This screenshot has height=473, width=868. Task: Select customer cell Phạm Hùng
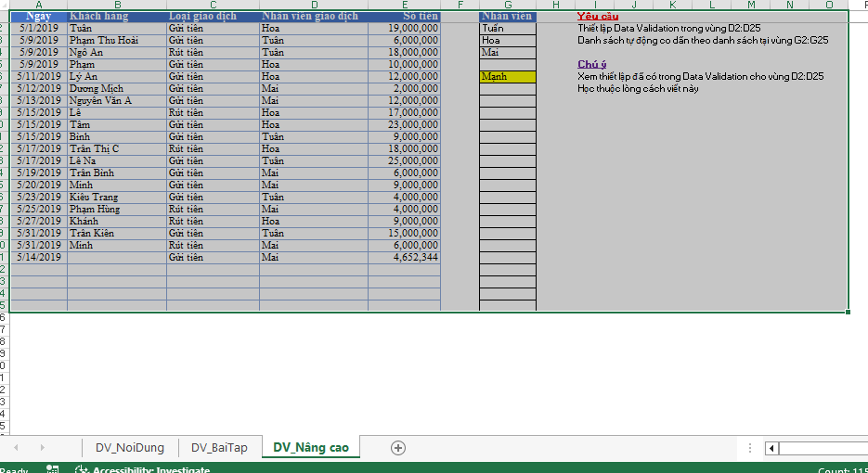117,209
